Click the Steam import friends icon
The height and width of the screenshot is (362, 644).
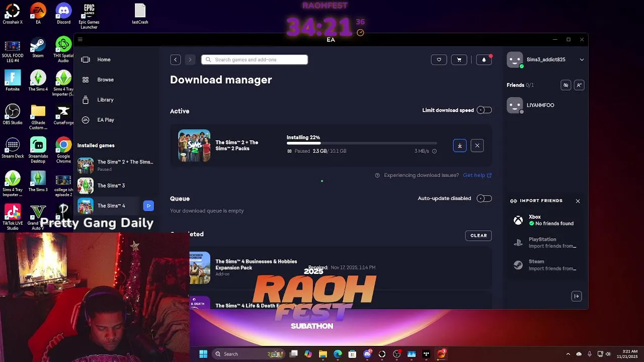pos(518,265)
